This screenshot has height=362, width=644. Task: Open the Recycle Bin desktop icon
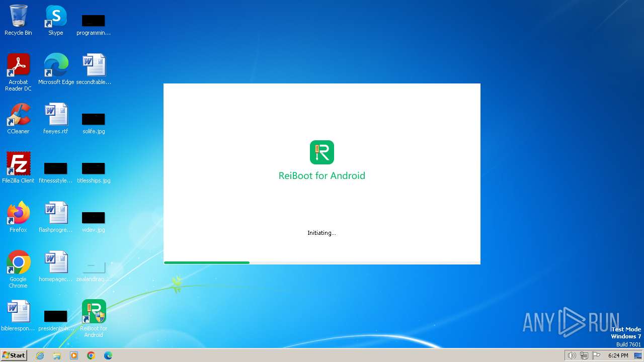click(18, 20)
